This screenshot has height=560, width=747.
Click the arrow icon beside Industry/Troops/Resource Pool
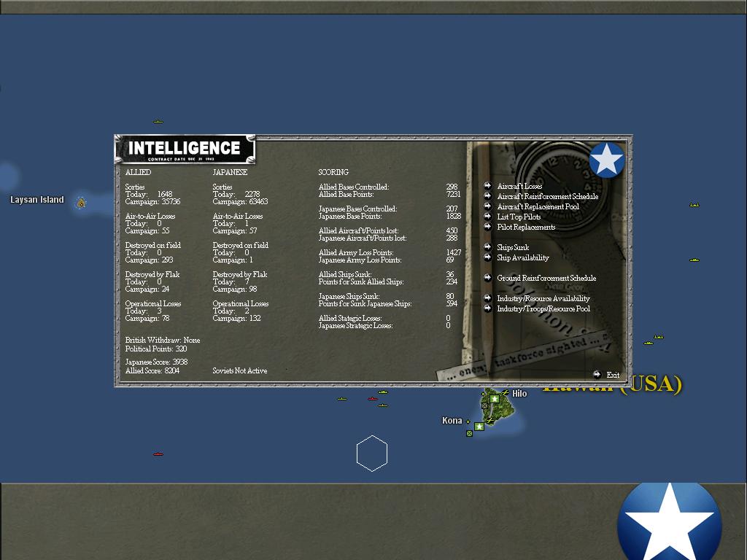click(487, 308)
